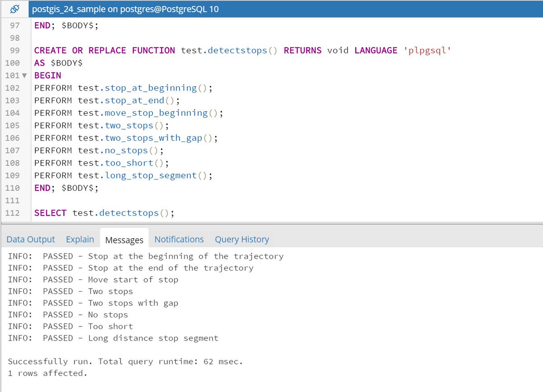Click the move_stop_beginning() call on line 104
The width and height of the screenshot is (543, 392).
(x=162, y=113)
